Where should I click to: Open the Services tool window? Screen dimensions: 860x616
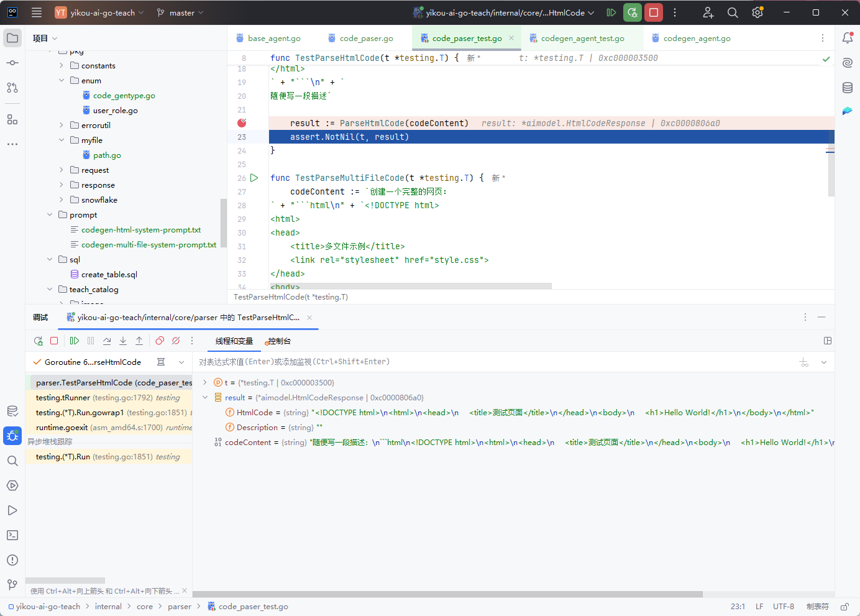click(12, 485)
